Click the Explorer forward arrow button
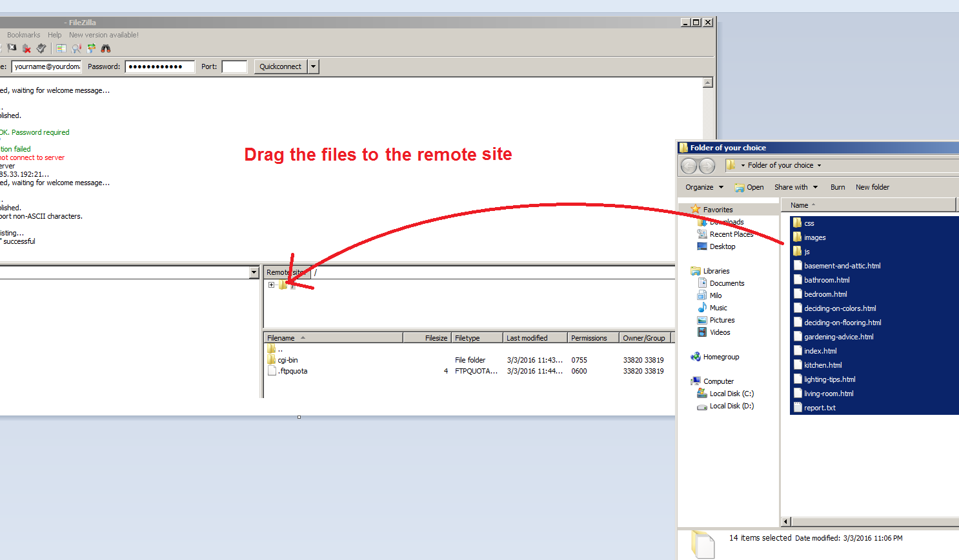The image size is (959, 560). click(707, 166)
